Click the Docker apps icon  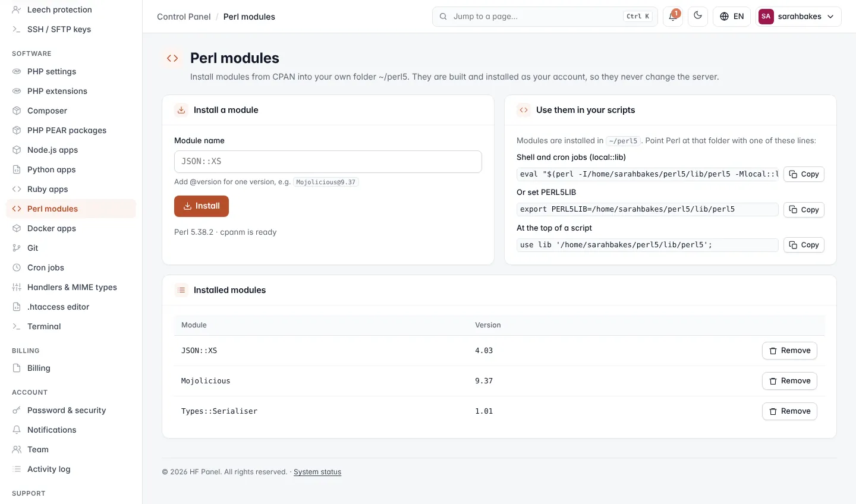[17, 228]
